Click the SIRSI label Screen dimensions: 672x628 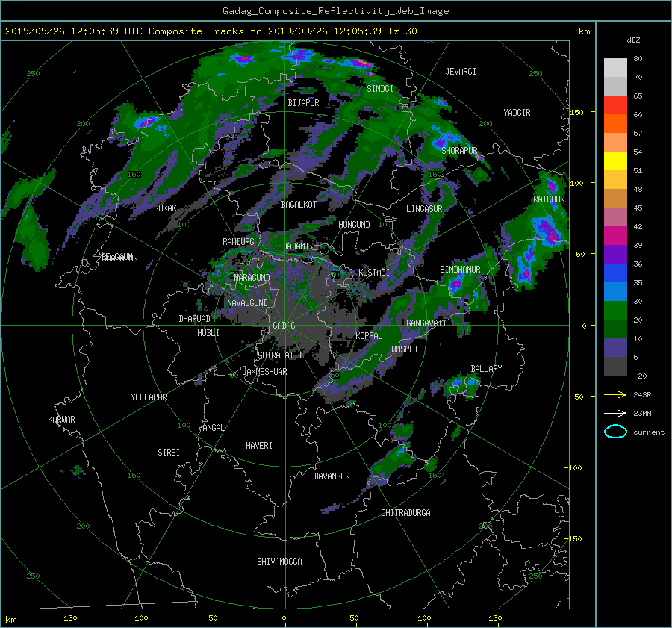(x=169, y=453)
